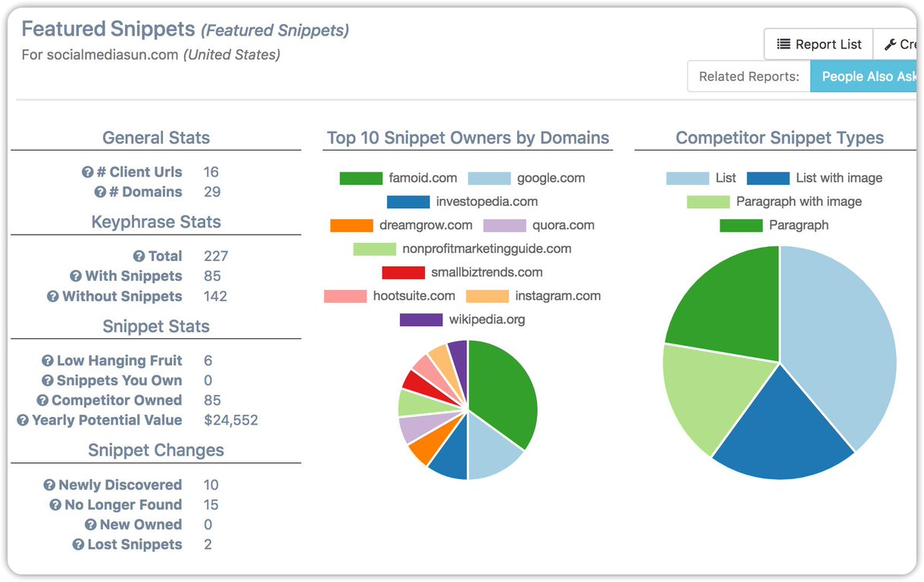The height and width of the screenshot is (582, 924).
Task: Open the No Longer Found help icon
Action: coord(55,505)
